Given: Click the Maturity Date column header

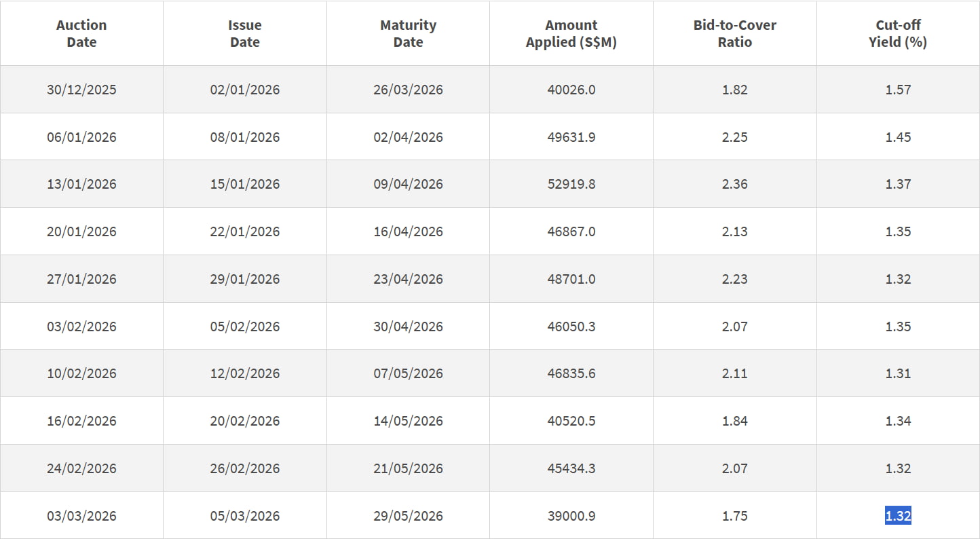Looking at the screenshot, I should tap(408, 33).
